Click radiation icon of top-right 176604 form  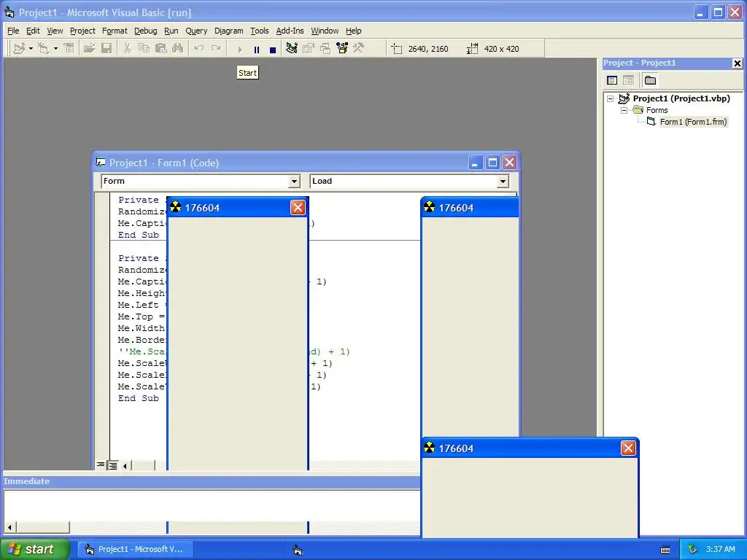coord(430,207)
